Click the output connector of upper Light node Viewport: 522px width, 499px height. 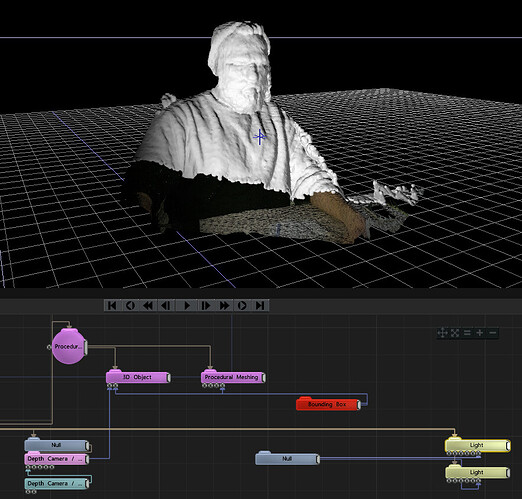pos(508,446)
